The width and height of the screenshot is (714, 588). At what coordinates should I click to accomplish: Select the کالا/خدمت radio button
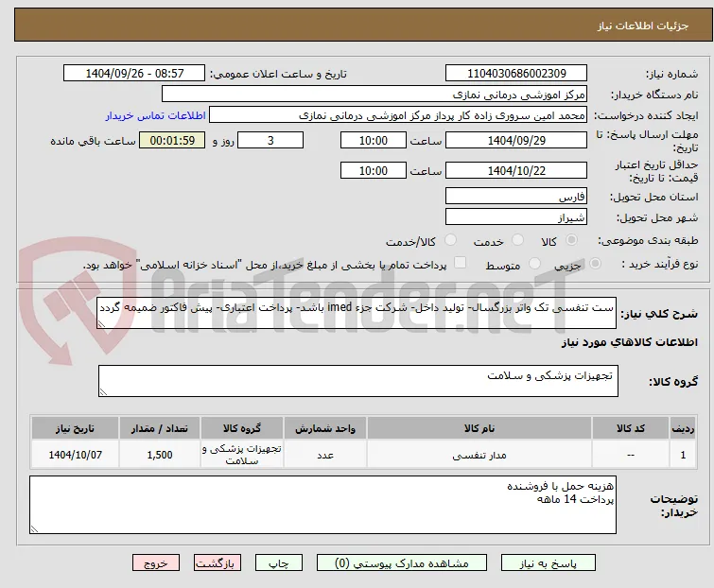click(x=450, y=240)
